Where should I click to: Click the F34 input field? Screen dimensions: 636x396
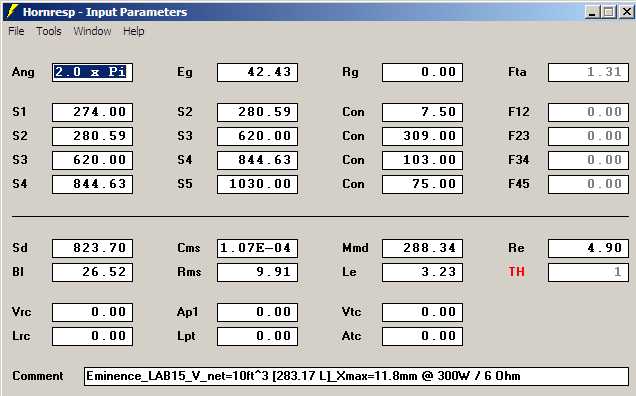coord(588,160)
